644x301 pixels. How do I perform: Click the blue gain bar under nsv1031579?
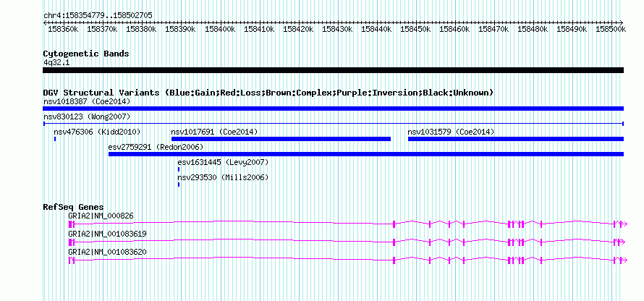pyautogui.click(x=516, y=139)
